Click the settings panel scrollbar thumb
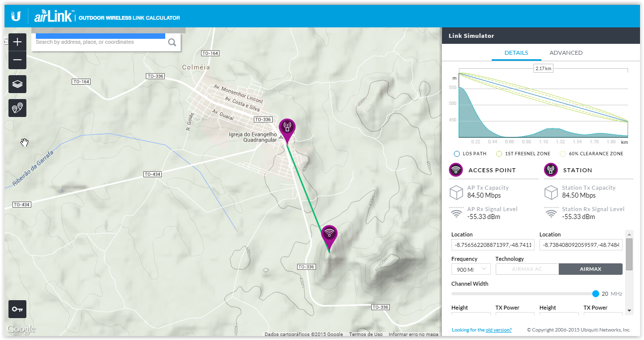 (x=629, y=254)
